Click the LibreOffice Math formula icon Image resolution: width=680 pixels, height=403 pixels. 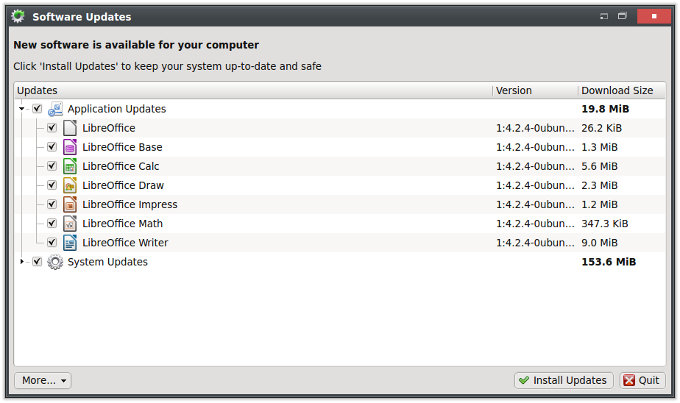[x=70, y=223]
